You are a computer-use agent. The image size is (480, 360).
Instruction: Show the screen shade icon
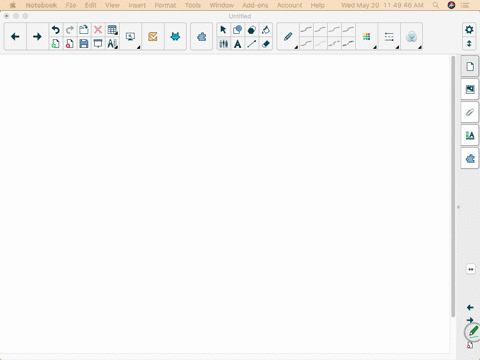coord(98,44)
